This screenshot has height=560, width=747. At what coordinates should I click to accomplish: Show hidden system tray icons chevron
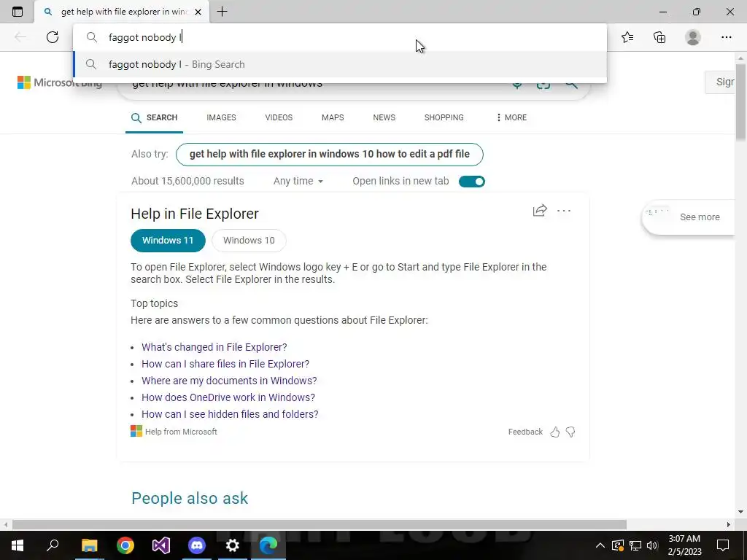600,545
